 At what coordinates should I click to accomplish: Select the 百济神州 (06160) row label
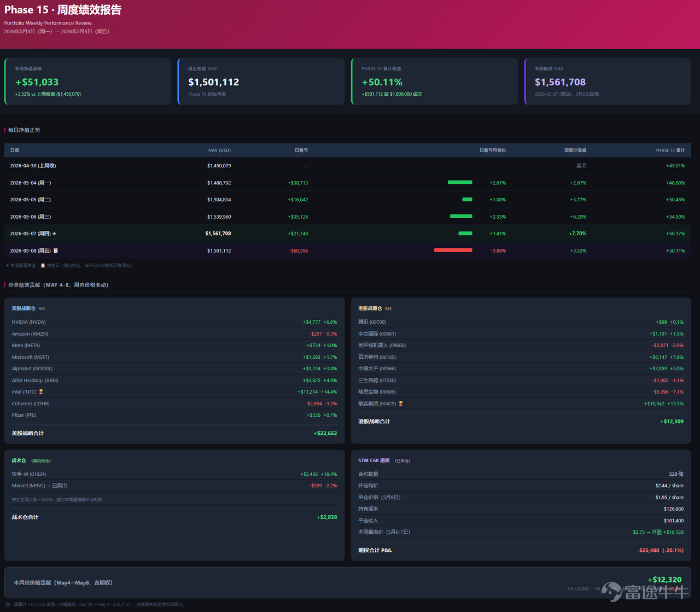(x=377, y=357)
